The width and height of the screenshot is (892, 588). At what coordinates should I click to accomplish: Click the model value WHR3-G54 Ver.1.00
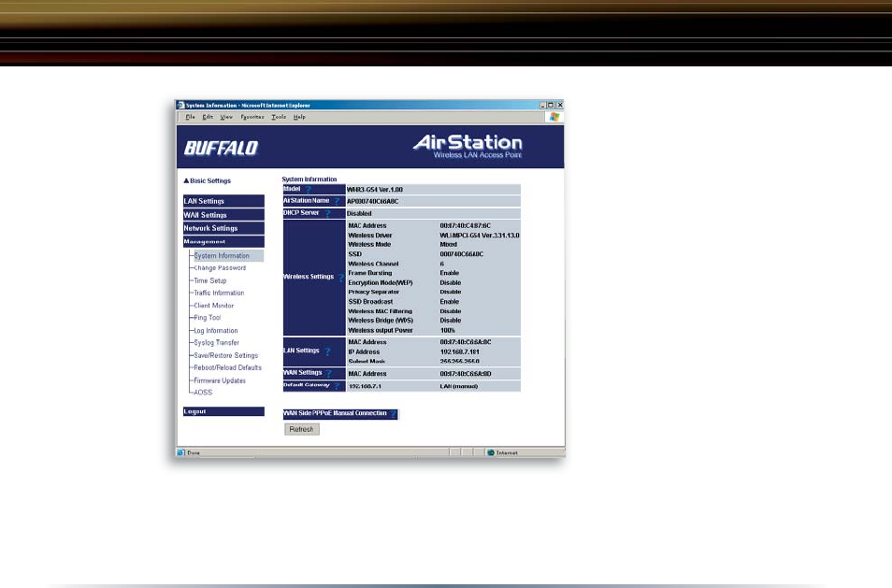tap(375, 190)
